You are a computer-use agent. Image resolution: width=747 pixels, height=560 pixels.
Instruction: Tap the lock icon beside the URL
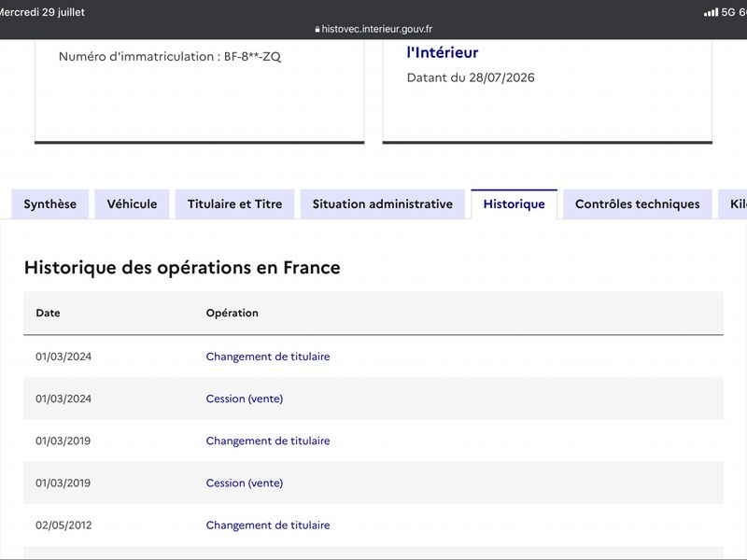point(317,30)
